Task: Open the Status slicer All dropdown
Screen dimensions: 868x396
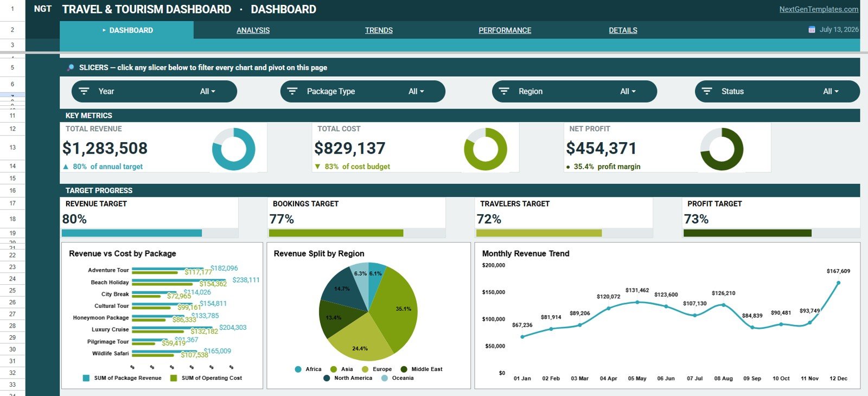Action: (x=831, y=91)
